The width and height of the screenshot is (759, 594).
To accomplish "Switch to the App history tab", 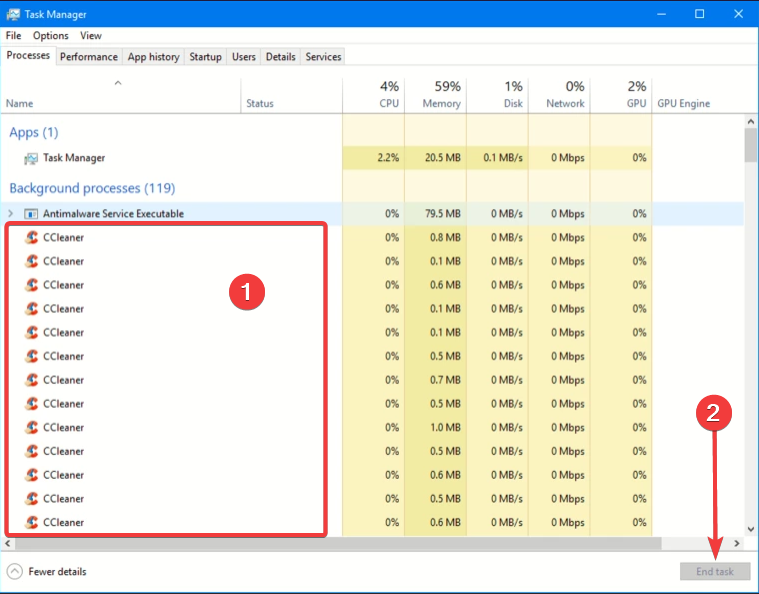I will coord(153,57).
